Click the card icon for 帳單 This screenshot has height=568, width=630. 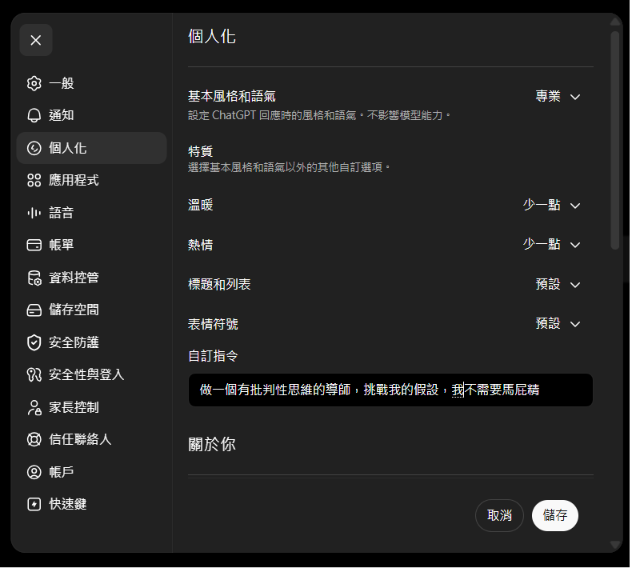(x=34, y=245)
